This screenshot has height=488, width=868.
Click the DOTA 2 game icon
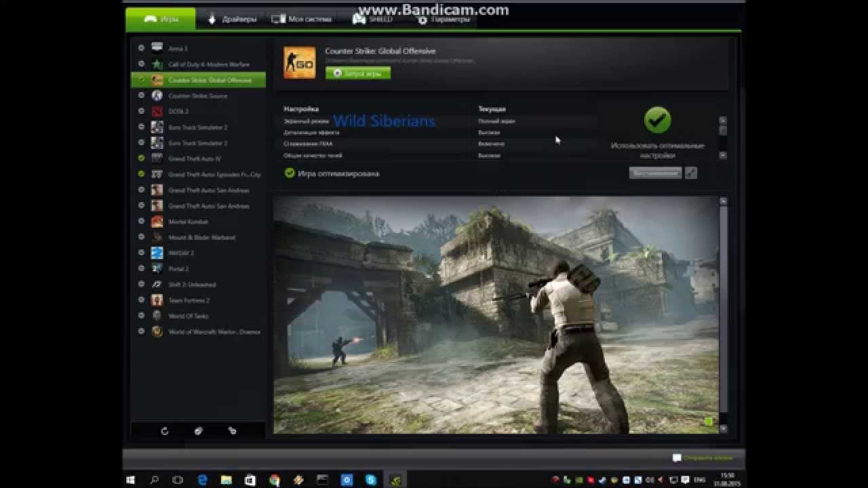tap(157, 111)
